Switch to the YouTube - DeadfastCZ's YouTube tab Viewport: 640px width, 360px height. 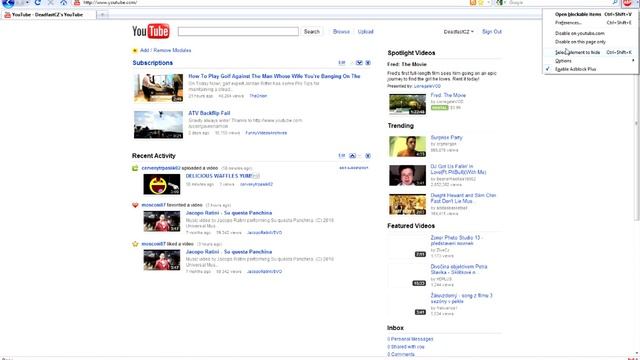48,15
